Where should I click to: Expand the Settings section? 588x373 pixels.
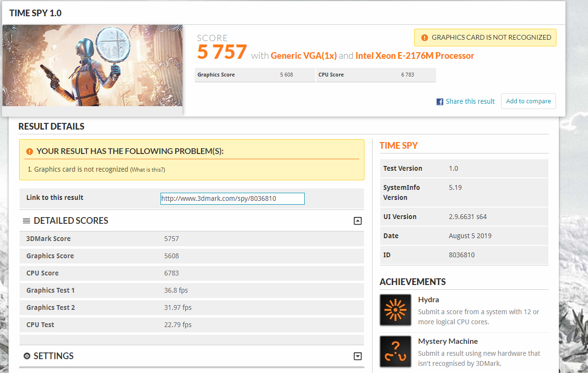[358, 356]
